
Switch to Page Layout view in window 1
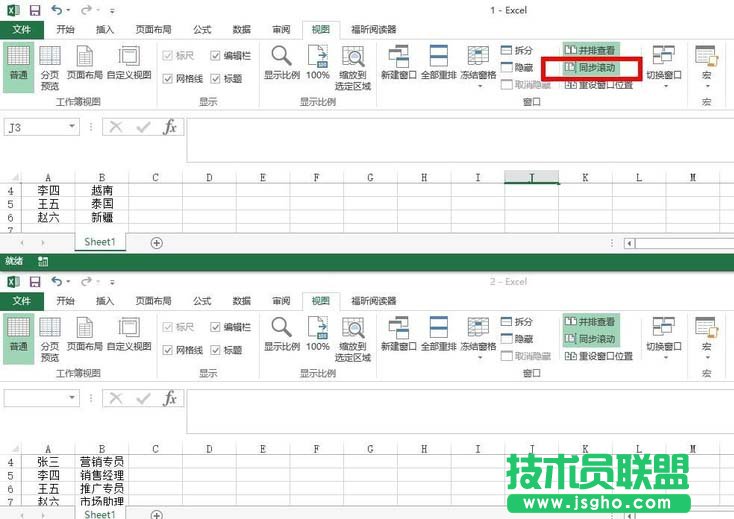[x=85, y=62]
